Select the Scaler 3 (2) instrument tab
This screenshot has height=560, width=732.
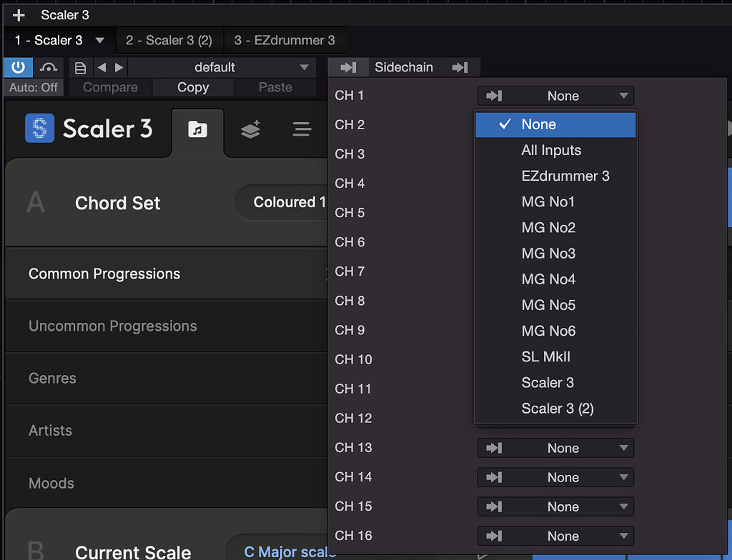169,40
